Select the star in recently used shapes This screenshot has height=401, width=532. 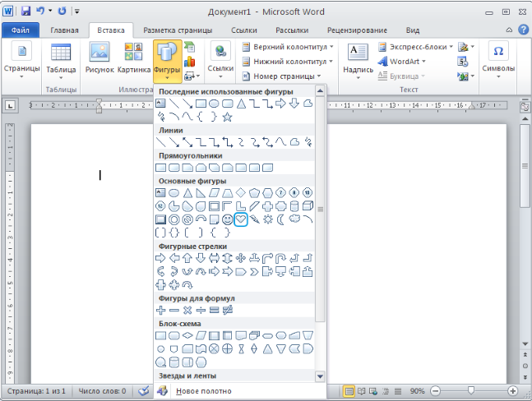(227, 117)
